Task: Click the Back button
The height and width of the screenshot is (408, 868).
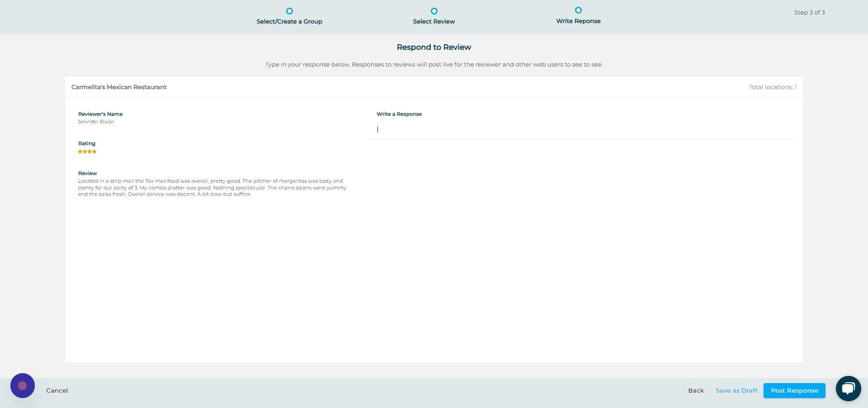Action: point(695,390)
